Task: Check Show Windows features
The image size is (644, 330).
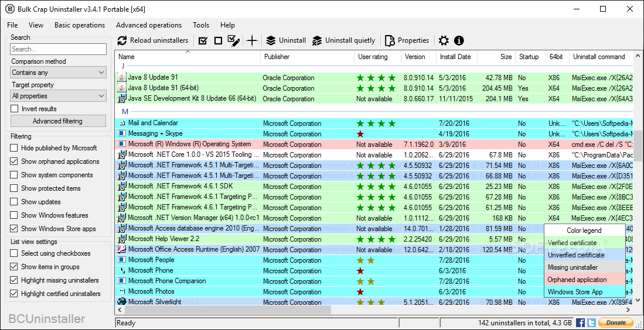Action: point(14,215)
